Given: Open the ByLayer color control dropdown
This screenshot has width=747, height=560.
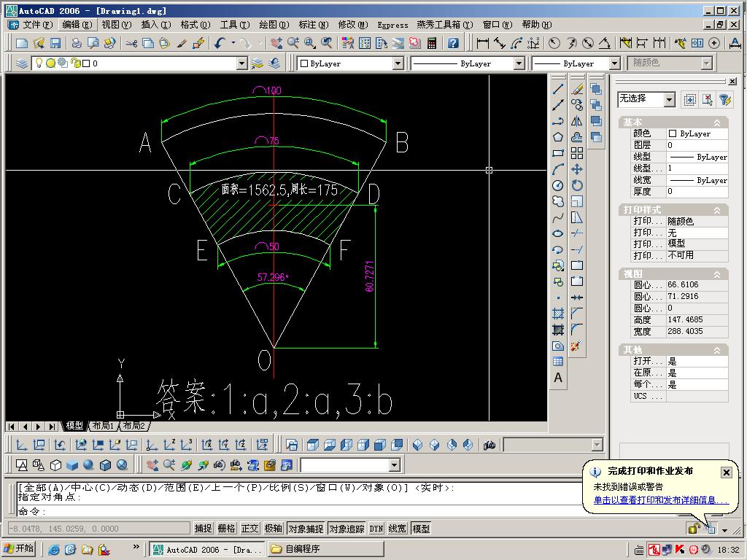Looking at the screenshot, I should click(x=398, y=63).
